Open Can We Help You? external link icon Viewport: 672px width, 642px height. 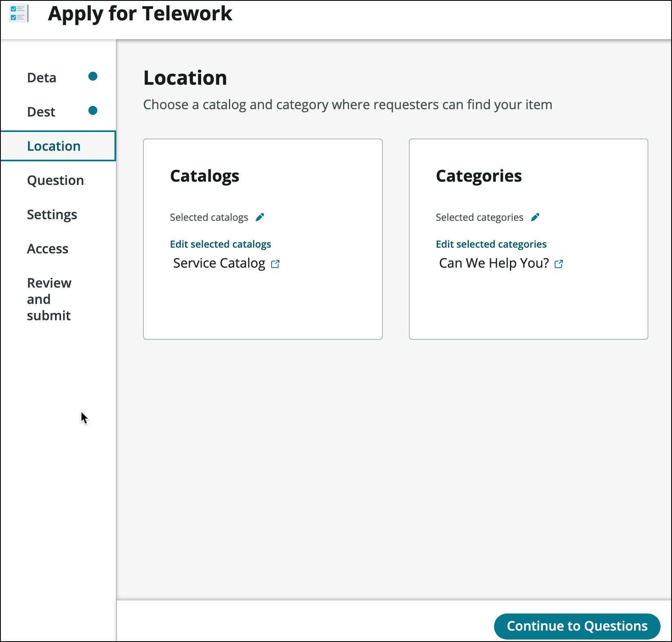tap(559, 264)
